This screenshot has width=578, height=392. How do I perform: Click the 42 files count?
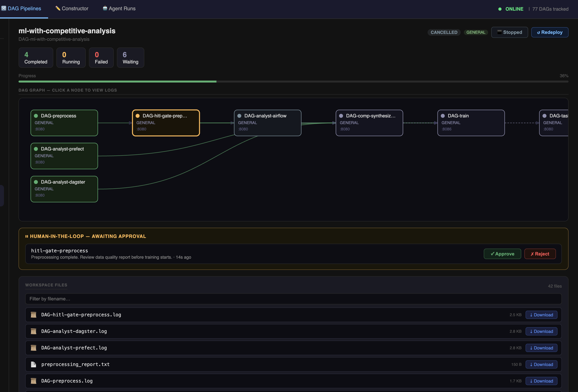coord(555,286)
